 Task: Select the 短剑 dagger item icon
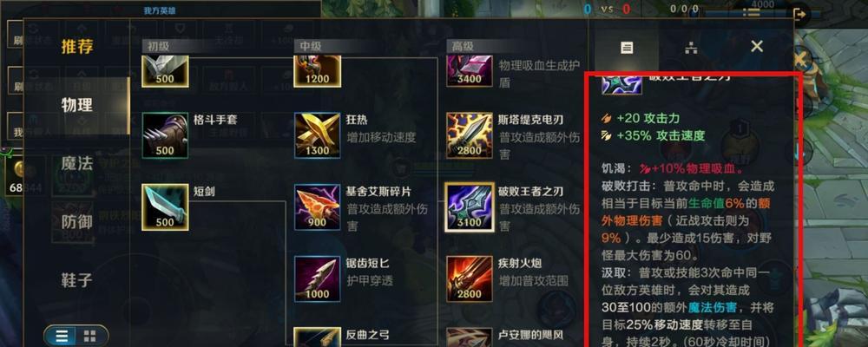tap(165, 207)
